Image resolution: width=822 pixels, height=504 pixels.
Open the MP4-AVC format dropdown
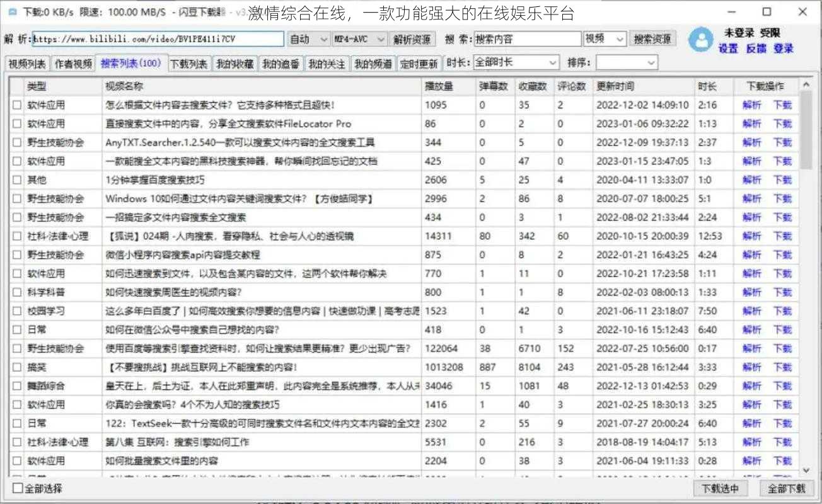tap(359, 39)
